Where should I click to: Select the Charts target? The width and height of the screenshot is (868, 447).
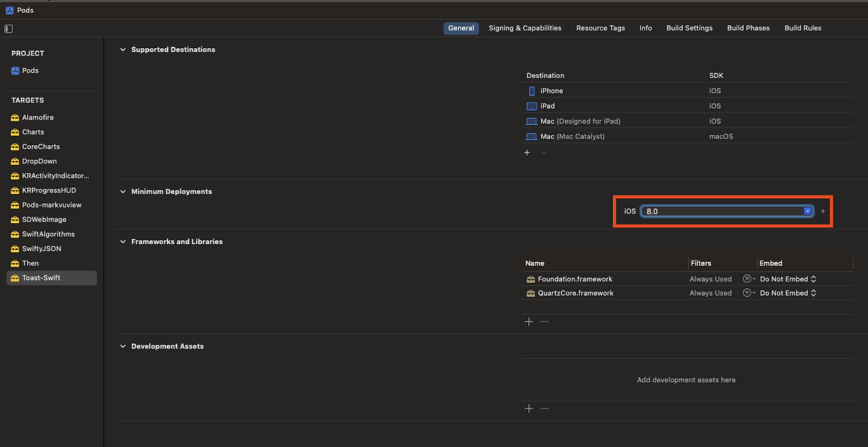point(33,132)
